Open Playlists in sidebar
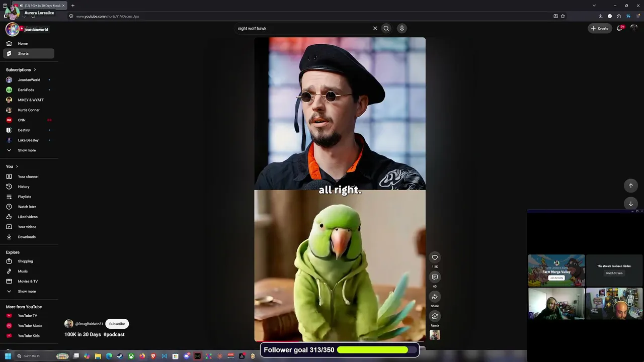 tap(29, 197)
